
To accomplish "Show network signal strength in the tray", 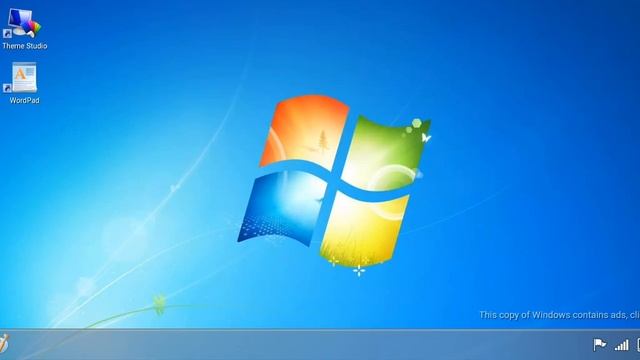I will (622, 345).
